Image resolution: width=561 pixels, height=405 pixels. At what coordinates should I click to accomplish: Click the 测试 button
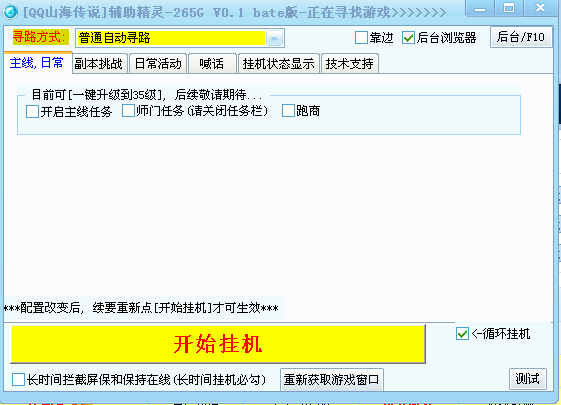527,379
